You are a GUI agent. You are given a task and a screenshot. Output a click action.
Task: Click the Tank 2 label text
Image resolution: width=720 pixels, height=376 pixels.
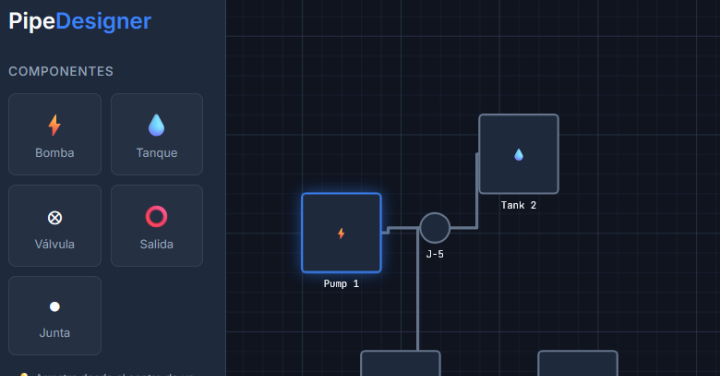(518, 205)
